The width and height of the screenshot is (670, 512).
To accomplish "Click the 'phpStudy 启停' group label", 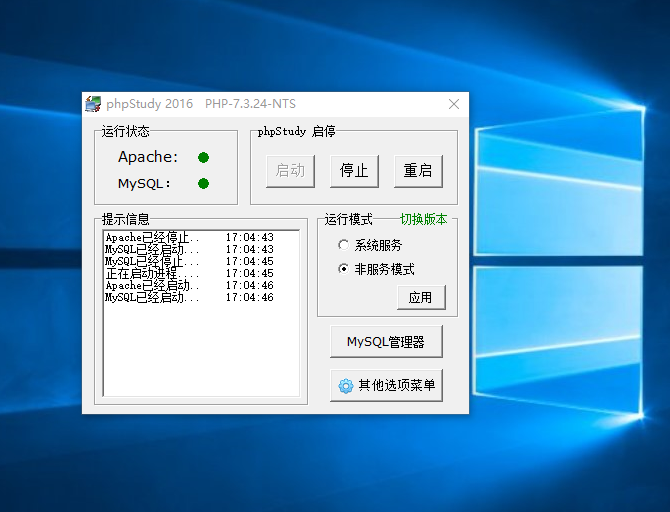I will point(296,131).
